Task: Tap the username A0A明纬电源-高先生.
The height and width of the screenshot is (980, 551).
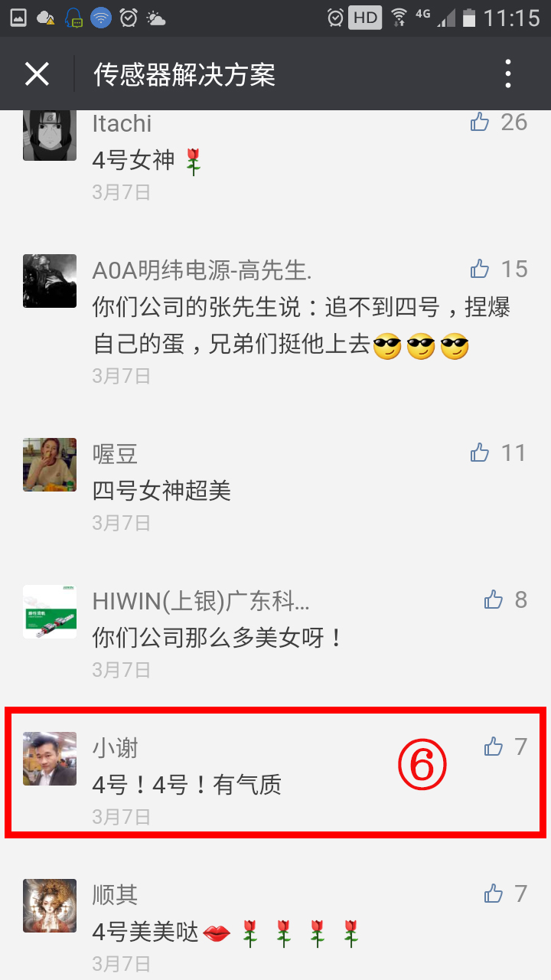Action: [202, 270]
